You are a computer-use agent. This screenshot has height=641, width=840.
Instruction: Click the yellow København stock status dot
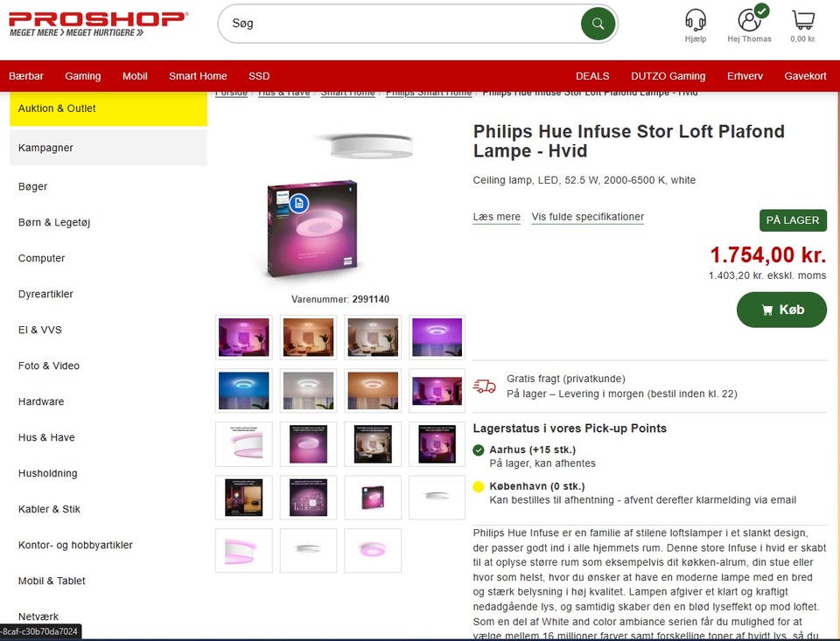click(x=479, y=487)
